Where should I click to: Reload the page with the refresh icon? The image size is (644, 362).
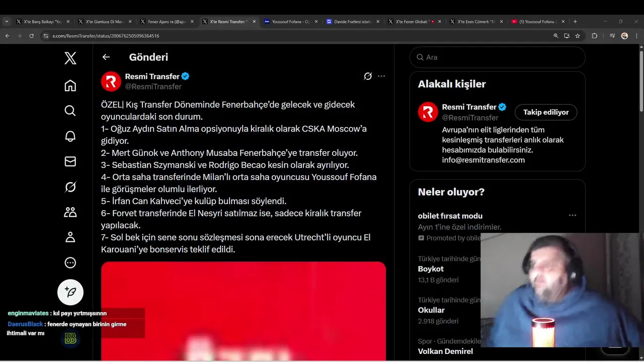click(x=32, y=36)
